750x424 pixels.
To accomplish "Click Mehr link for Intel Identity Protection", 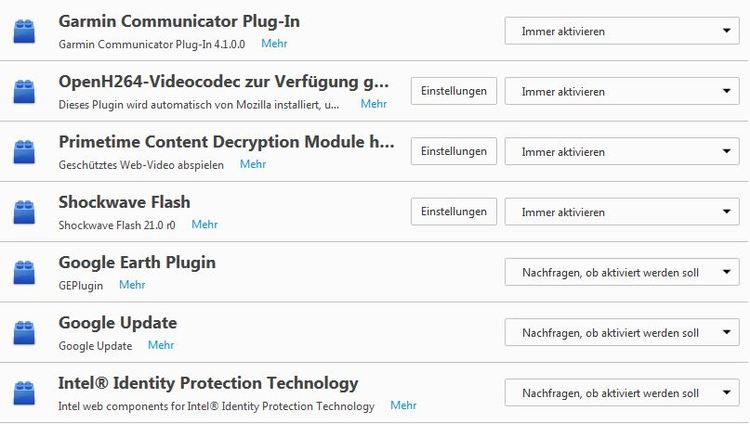I will 403,406.
